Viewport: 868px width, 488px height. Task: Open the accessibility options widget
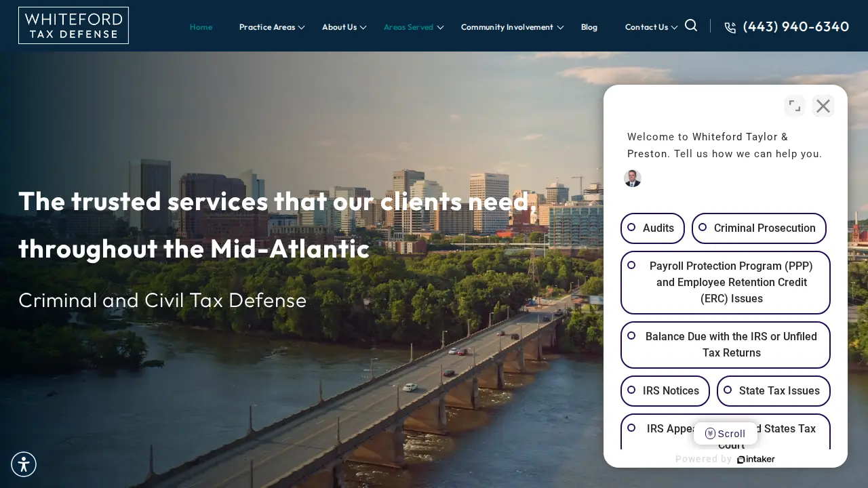tap(24, 464)
